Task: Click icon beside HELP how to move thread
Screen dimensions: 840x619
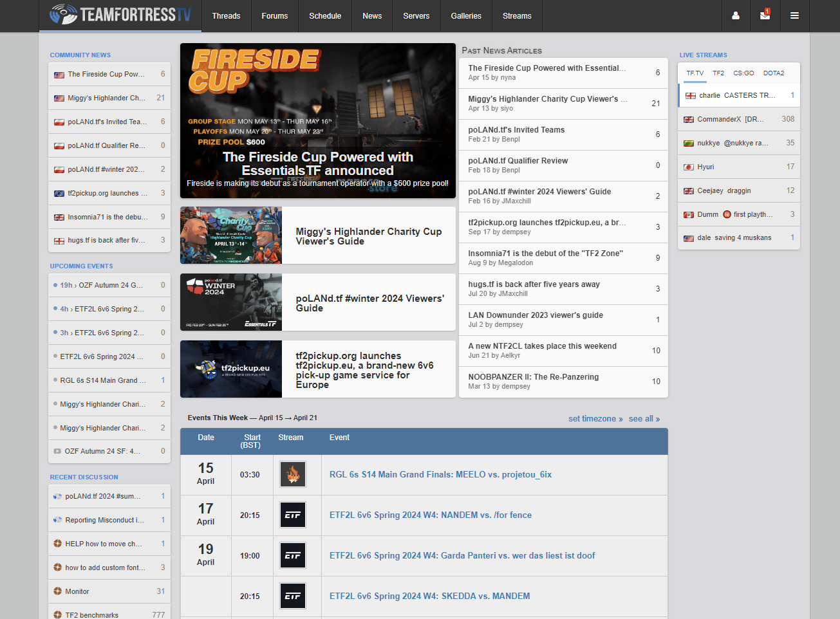Action: click(x=57, y=544)
